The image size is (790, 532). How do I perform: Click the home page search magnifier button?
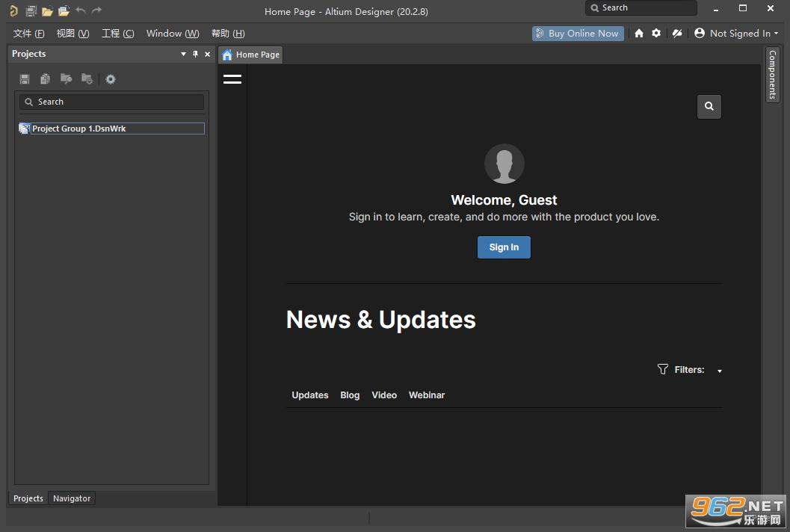[709, 106]
